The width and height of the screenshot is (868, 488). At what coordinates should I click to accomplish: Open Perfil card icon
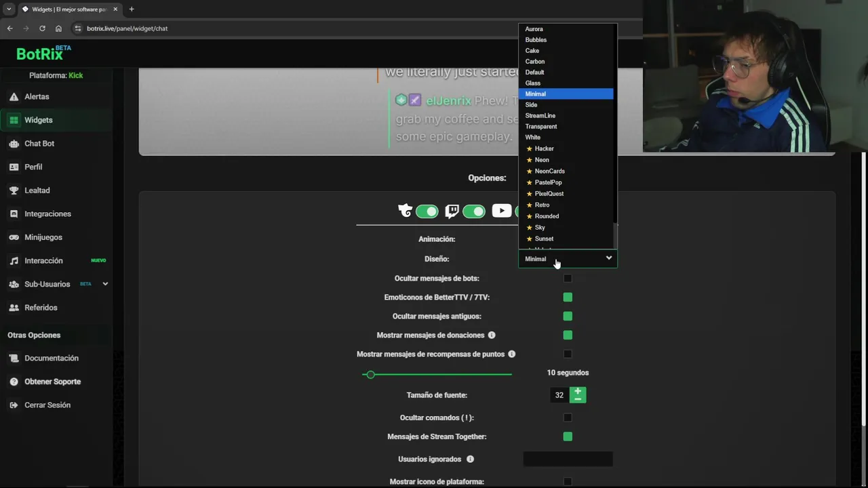[x=14, y=167]
